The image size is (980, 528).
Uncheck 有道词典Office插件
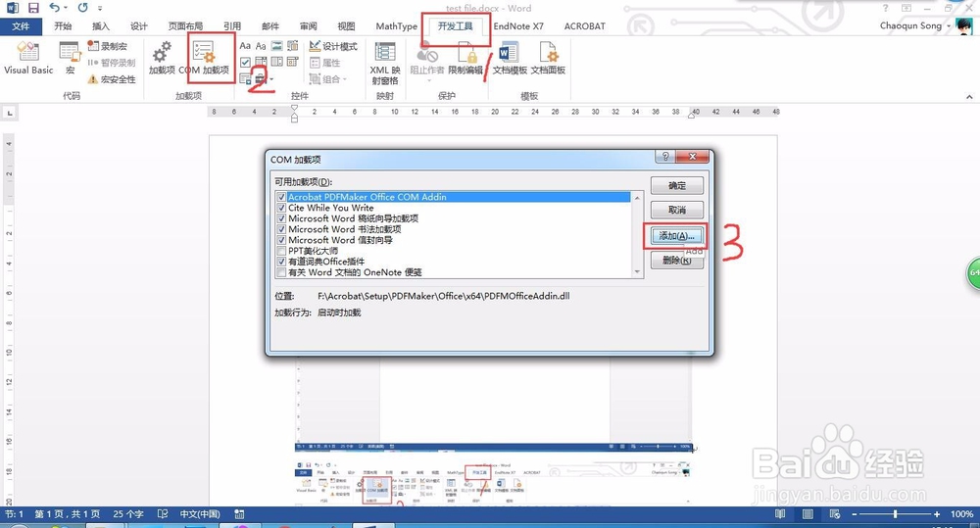pyautogui.click(x=281, y=262)
